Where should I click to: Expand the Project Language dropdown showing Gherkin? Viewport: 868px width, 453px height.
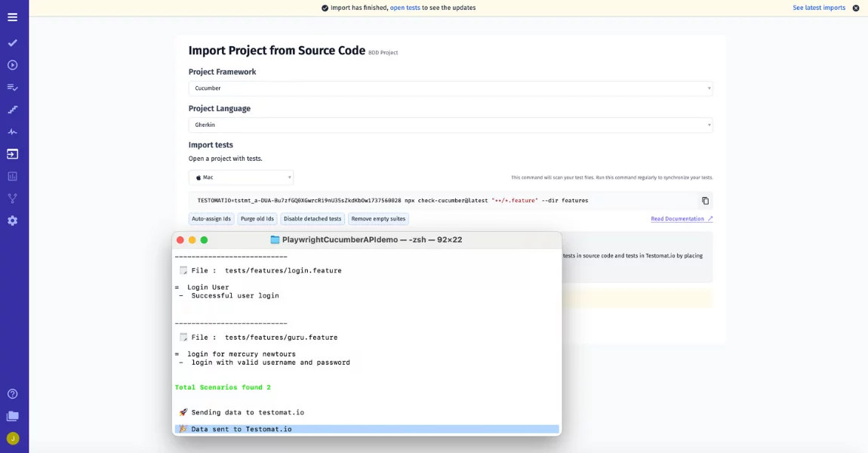pyautogui.click(x=450, y=125)
